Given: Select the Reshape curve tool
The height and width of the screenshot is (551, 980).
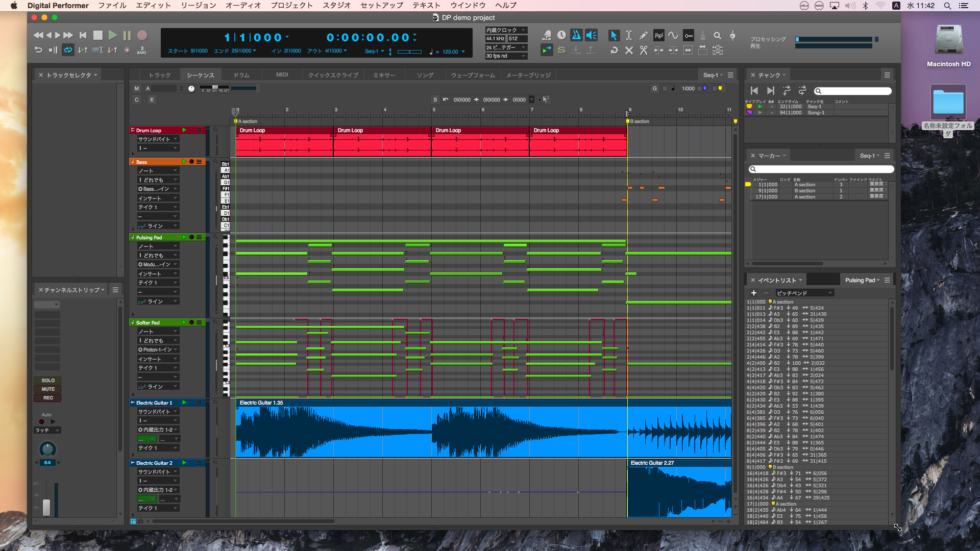Looking at the screenshot, I should 659,35.
